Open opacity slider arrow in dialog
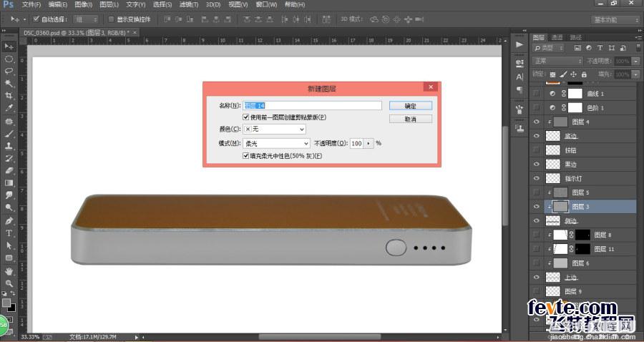This screenshot has width=644, height=342. [368, 143]
